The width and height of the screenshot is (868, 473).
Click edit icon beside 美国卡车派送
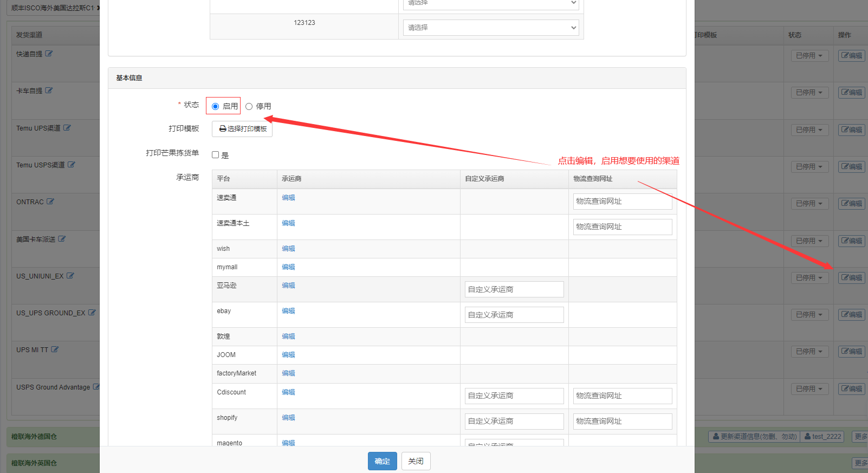[62, 239]
